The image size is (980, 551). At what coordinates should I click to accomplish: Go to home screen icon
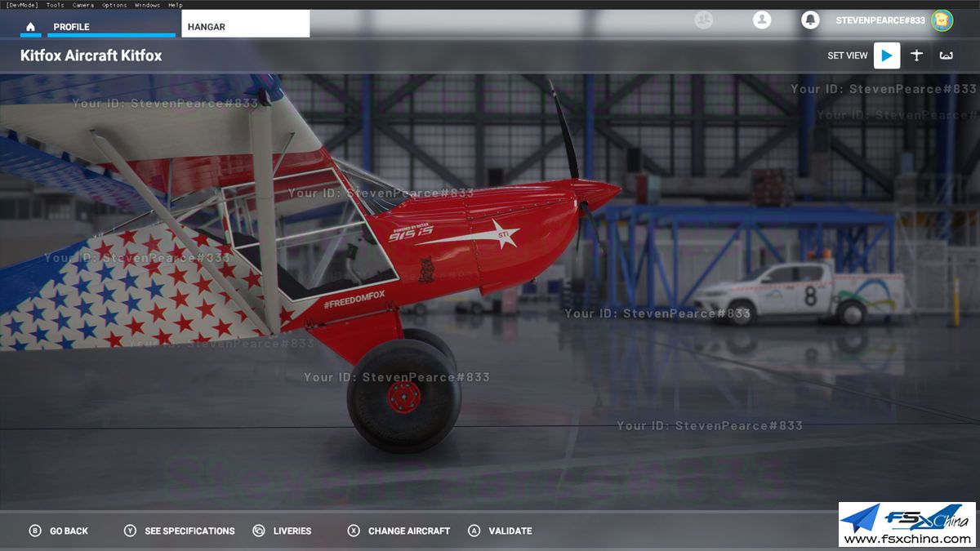[x=31, y=27]
